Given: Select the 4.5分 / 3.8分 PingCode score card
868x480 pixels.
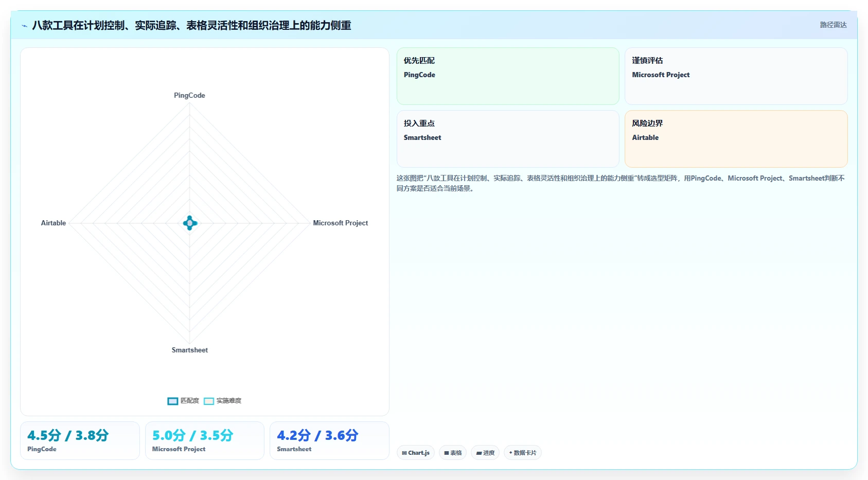Looking at the screenshot, I should (80, 440).
